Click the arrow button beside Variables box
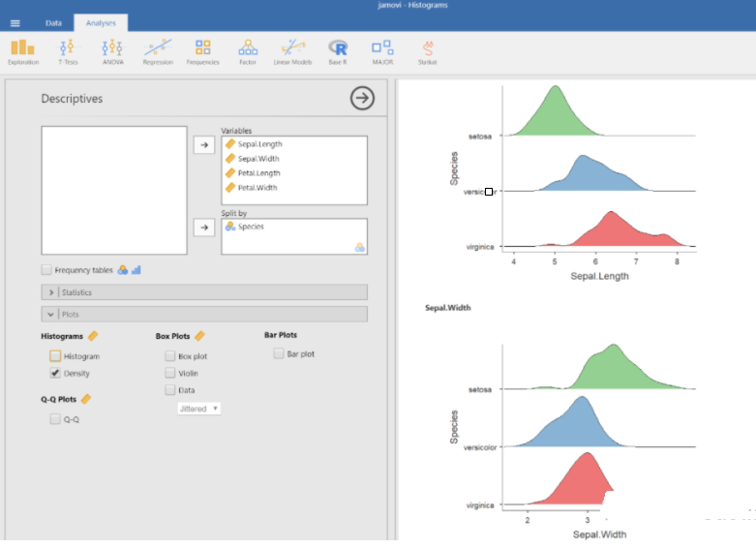 (x=204, y=145)
